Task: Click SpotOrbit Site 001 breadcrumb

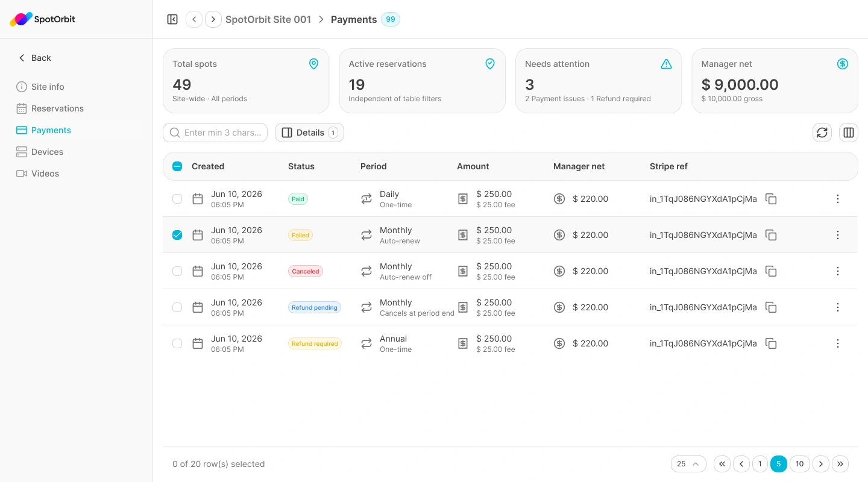Action: [268, 19]
